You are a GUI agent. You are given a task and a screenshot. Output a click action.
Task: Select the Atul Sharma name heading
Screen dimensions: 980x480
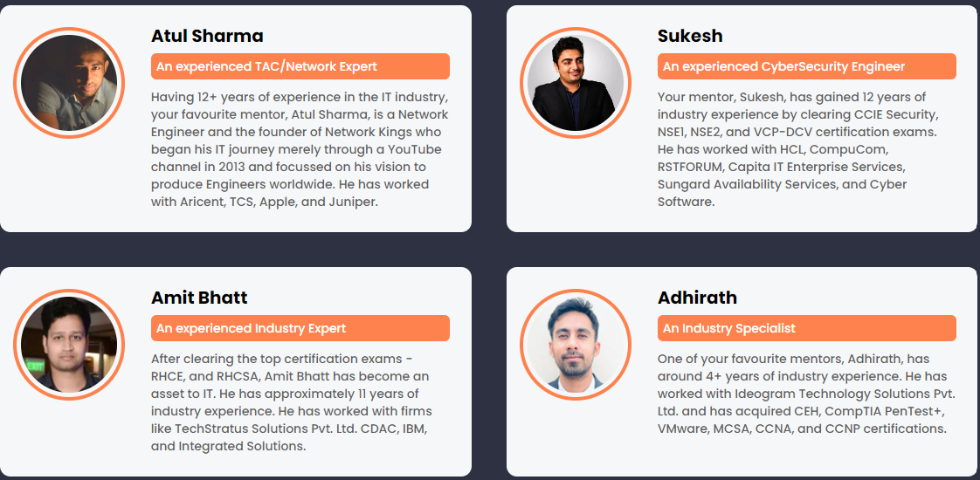tap(207, 36)
